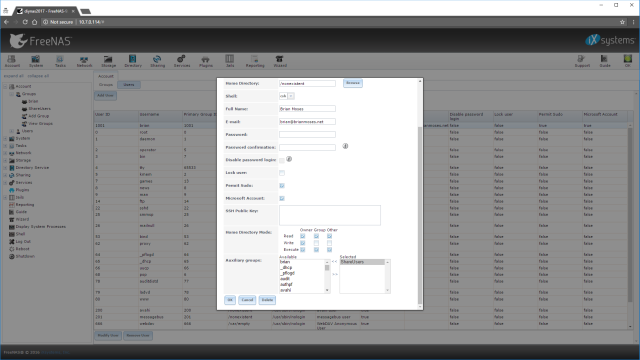This screenshot has height=360, width=640.
Task: Uncheck the Permit Sudo checkbox
Action: [x=282, y=186]
